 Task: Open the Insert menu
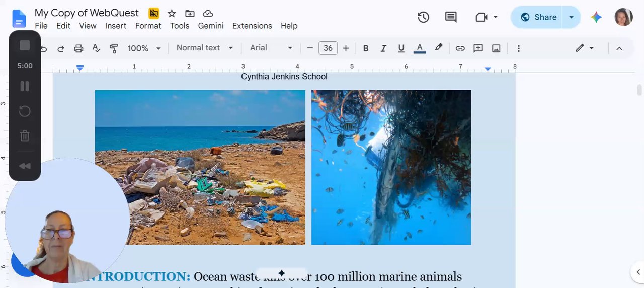tap(116, 26)
